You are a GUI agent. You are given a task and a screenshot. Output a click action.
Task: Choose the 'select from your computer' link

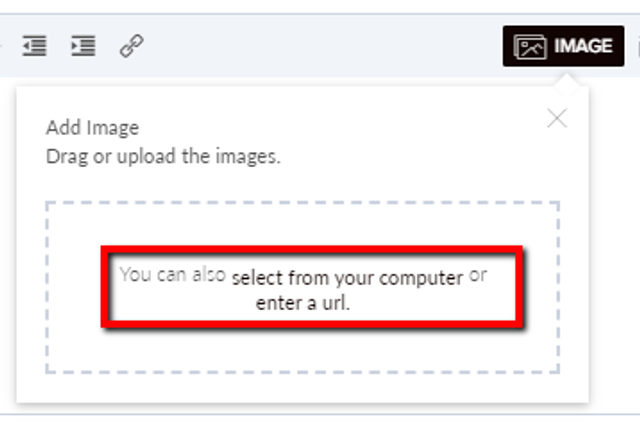pyautogui.click(x=347, y=278)
